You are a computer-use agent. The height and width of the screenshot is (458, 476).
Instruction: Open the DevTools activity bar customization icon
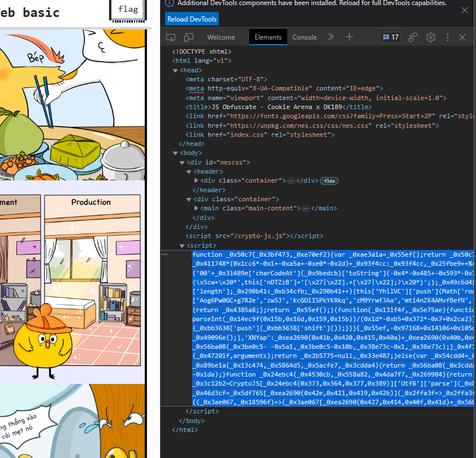click(x=413, y=37)
